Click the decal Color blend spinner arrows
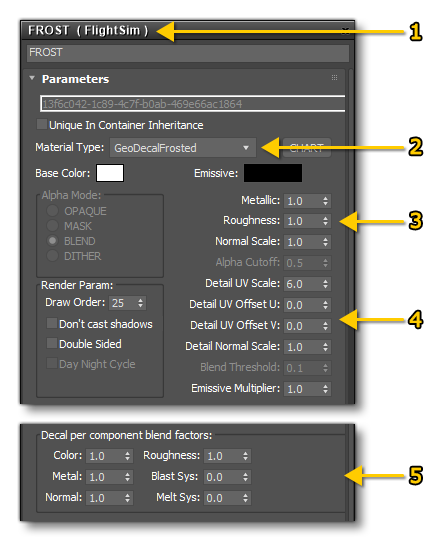Screen dimensions: 435x541 (x=128, y=456)
